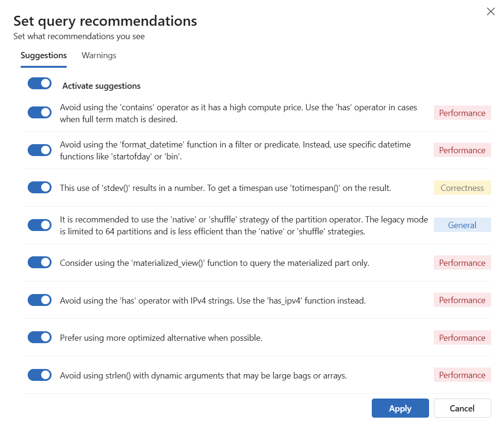
Task: Disable the optimized alternative suggestion toggle
Action: point(40,337)
